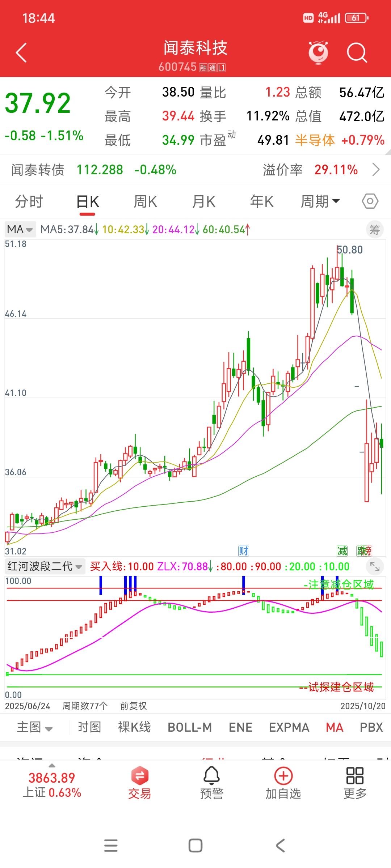
Task: Switch to 月K tab
Action: coord(204,201)
